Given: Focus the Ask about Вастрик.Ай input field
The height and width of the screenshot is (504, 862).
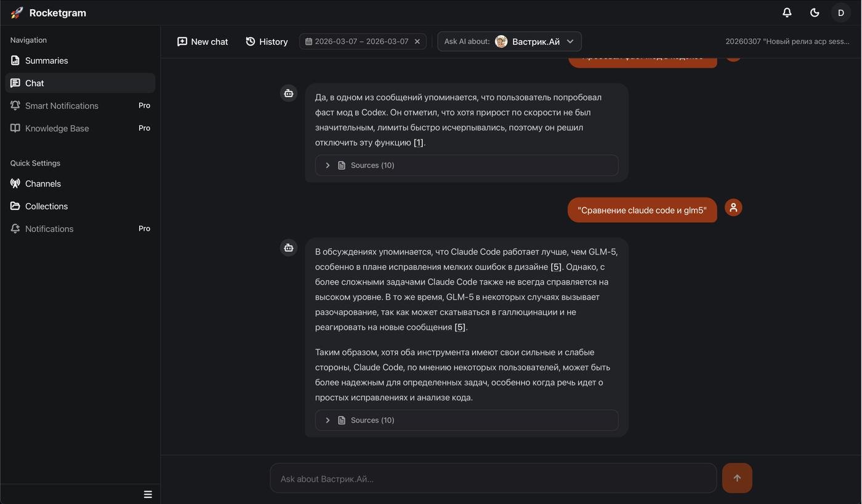Looking at the screenshot, I should [493, 478].
